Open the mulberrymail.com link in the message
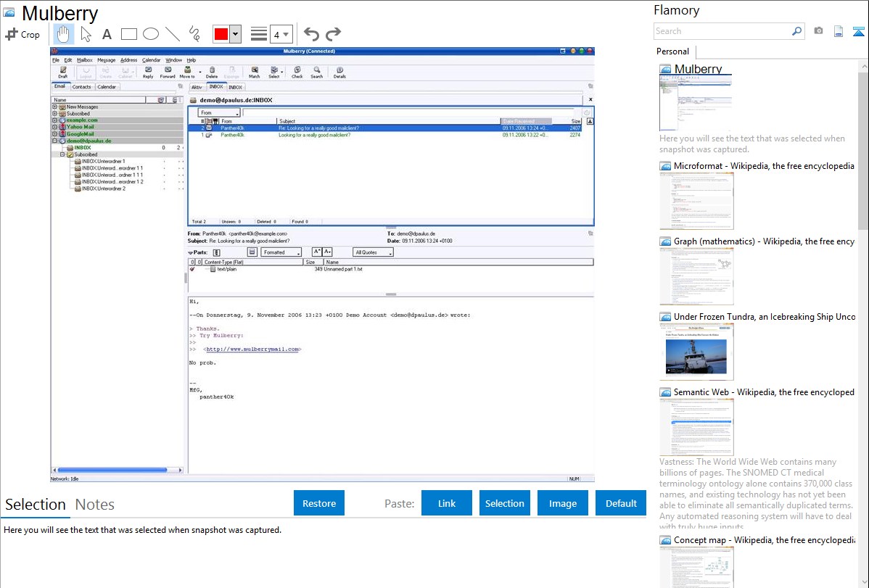 pos(252,349)
